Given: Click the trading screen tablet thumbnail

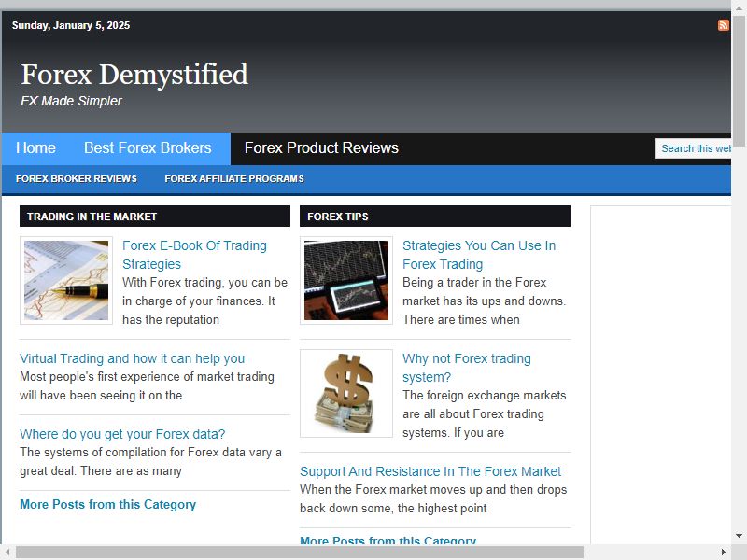Looking at the screenshot, I should (x=346, y=281).
